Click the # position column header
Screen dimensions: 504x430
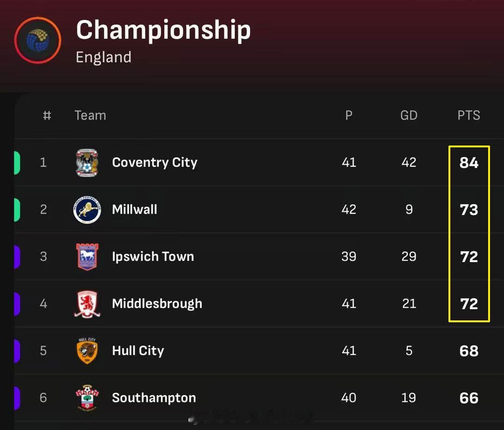[x=47, y=116]
